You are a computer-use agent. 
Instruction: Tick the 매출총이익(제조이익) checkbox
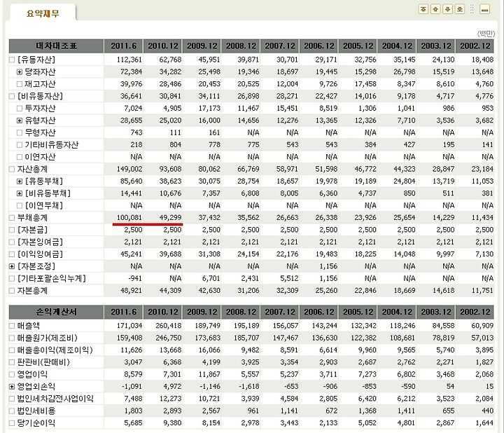(x=12, y=350)
